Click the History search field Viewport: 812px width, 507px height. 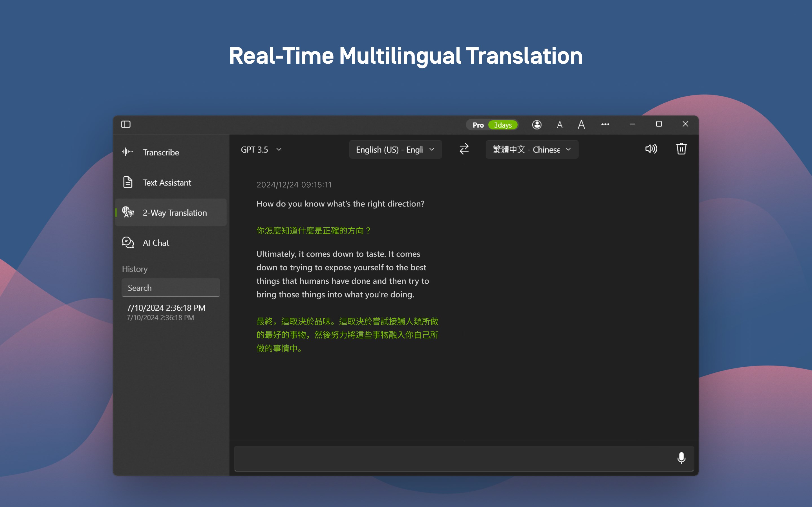point(171,288)
